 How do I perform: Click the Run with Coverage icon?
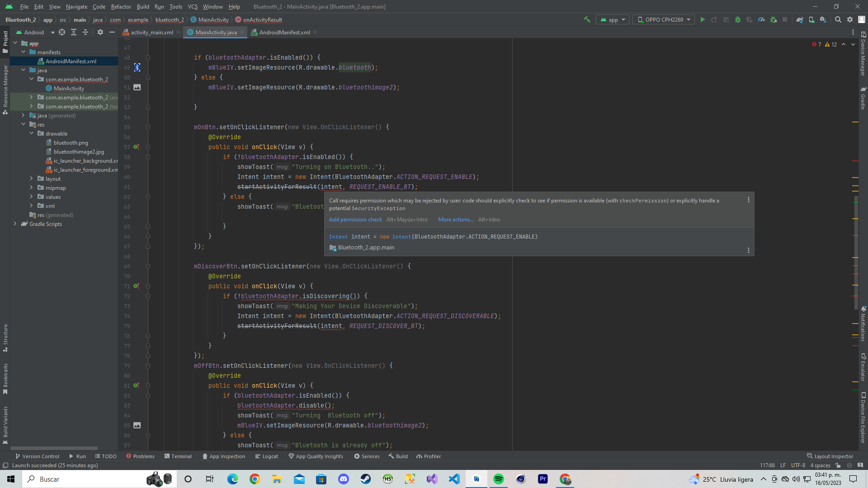pyautogui.click(x=750, y=19)
